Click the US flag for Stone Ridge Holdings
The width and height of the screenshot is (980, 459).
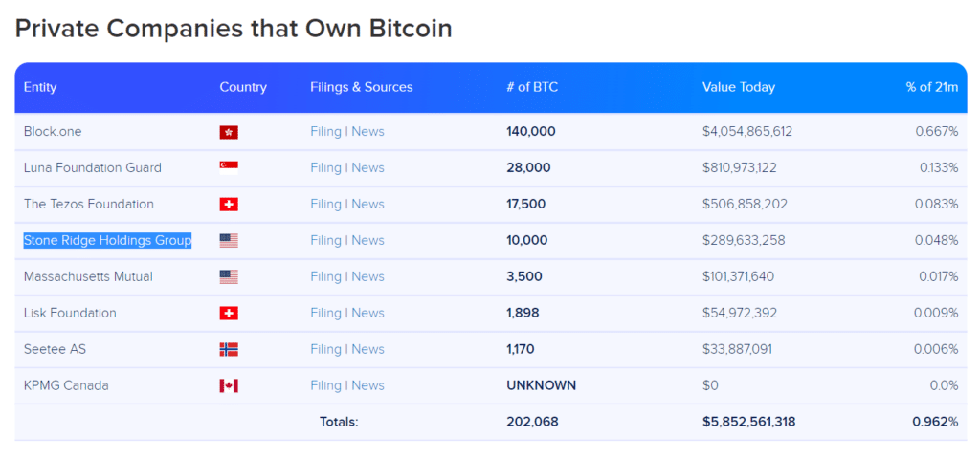click(x=229, y=240)
